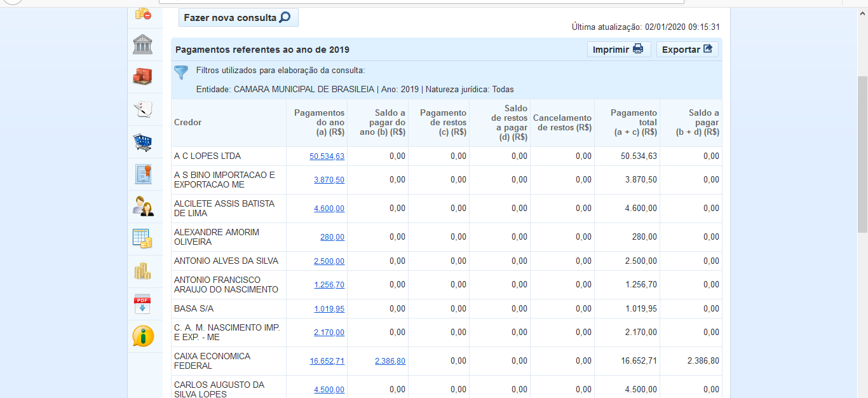Open the 2.386,80 saldo a pagar link
This screenshot has width=868, height=398.
pos(390,361)
